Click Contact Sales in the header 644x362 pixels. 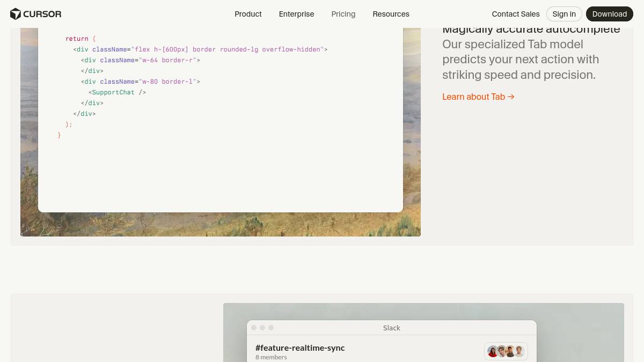point(515,14)
